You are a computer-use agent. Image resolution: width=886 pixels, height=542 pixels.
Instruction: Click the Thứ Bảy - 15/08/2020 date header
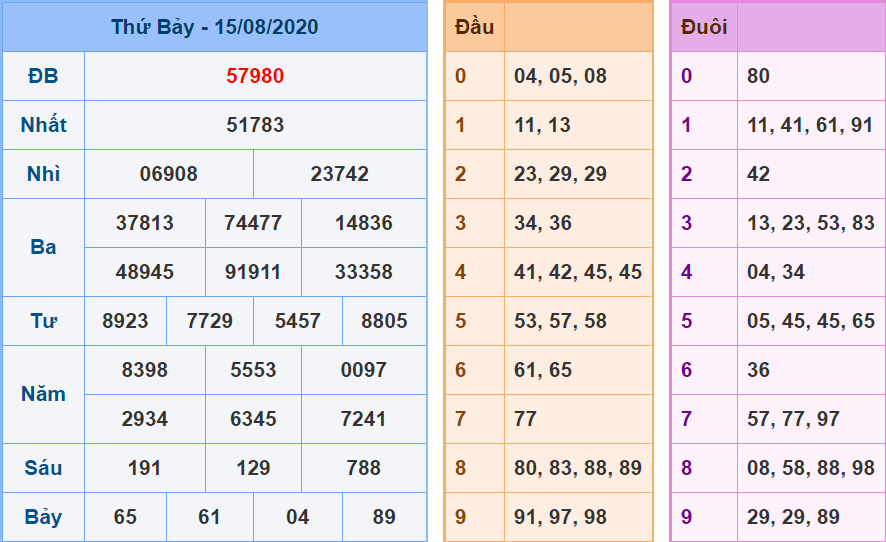[214, 27]
